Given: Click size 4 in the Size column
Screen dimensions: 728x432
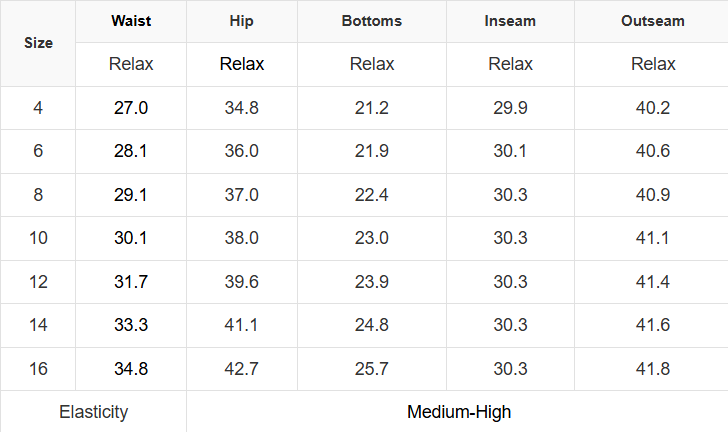Looking at the screenshot, I should 38,108.
